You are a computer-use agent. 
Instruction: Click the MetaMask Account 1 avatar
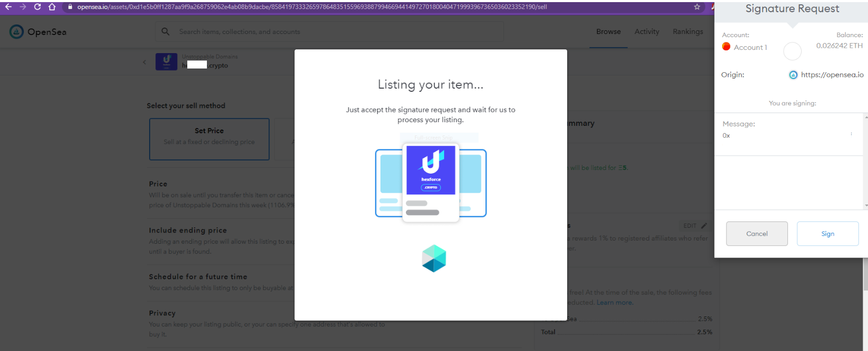click(726, 47)
